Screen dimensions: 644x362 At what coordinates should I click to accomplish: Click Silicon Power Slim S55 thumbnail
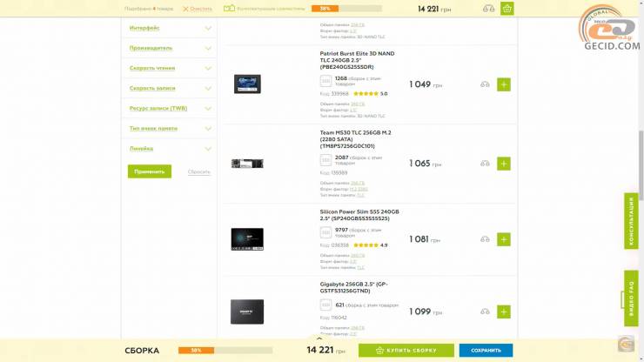247,239
